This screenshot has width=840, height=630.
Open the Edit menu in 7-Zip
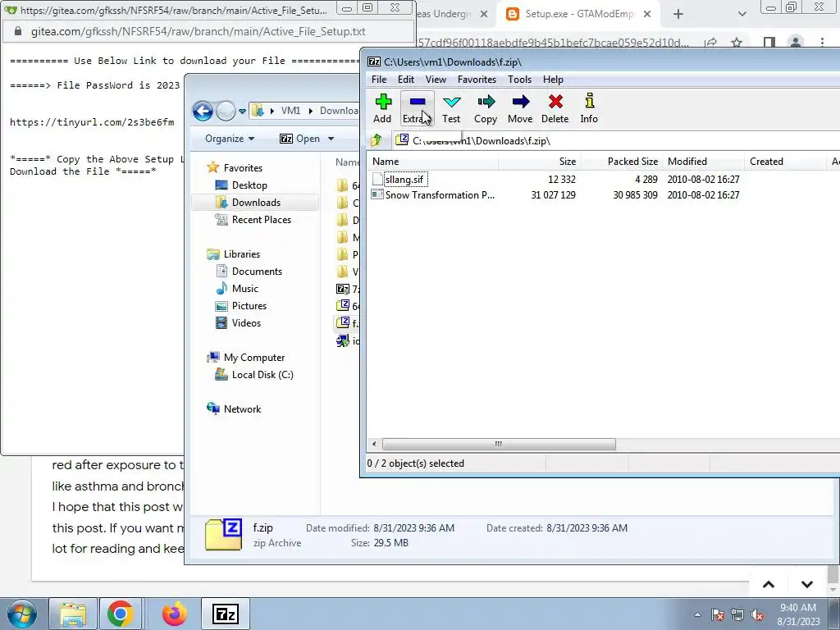point(405,80)
